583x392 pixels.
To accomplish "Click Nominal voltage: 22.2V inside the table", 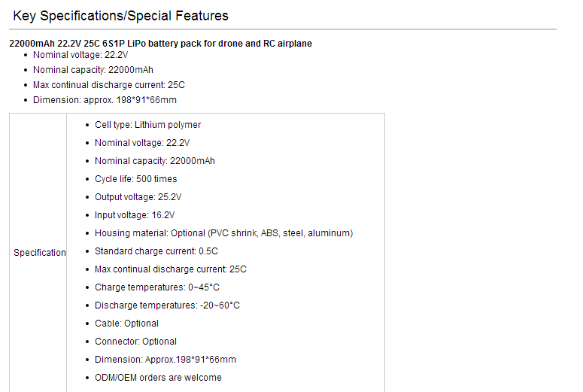I will (142, 143).
